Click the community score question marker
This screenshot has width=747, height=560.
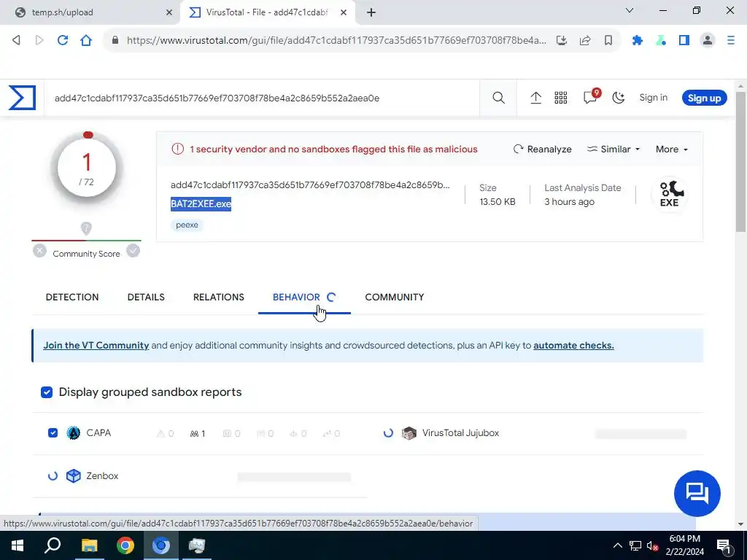(x=86, y=228)
